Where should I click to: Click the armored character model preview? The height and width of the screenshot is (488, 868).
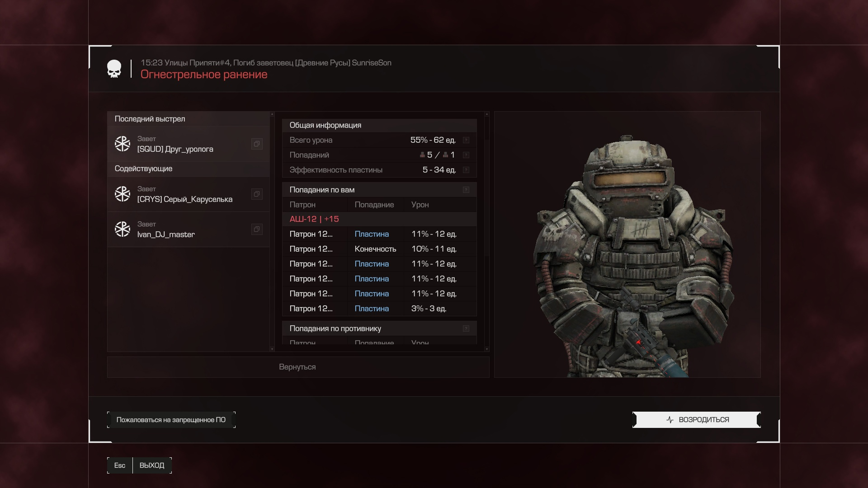pos(633,255)
